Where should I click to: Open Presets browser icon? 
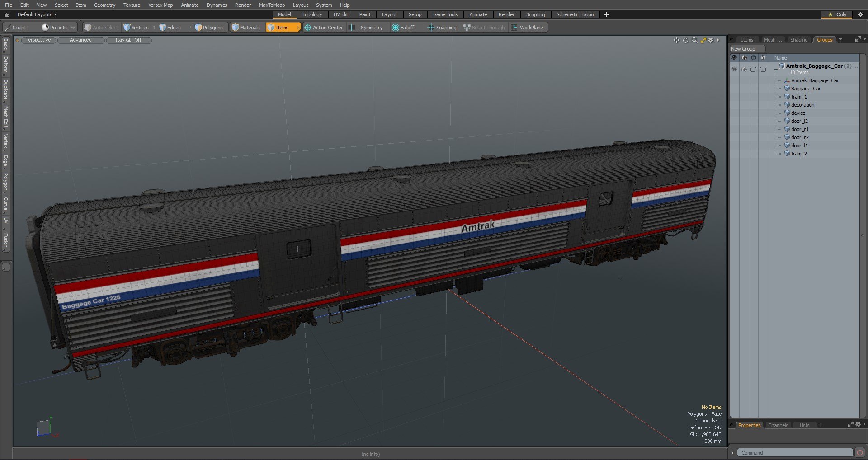click(45, 28)
